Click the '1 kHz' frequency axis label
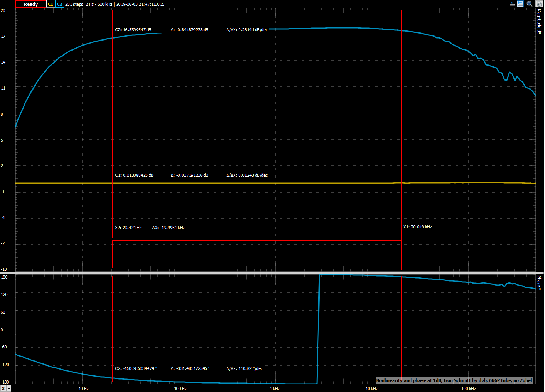 275,389
